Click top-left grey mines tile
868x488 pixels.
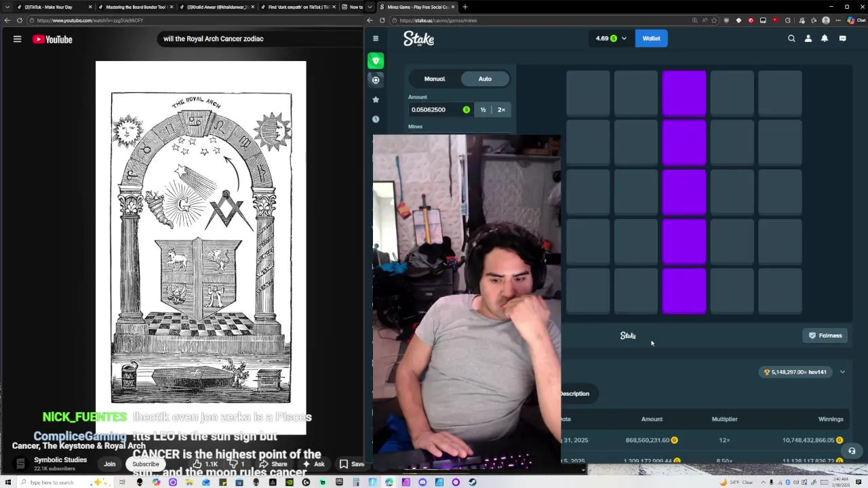click(x=588, y=93)
